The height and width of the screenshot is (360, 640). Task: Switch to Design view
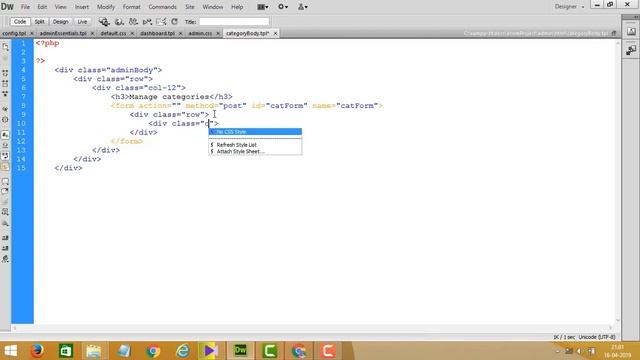[x=60, y=22]
